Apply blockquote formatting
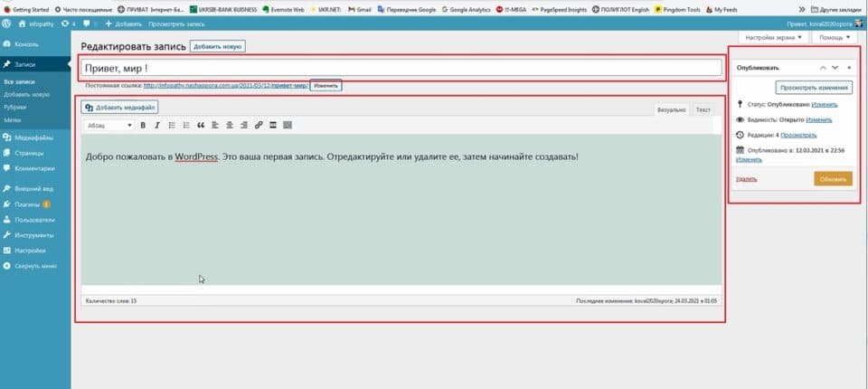The image size is (868, 389). point(201,125)
